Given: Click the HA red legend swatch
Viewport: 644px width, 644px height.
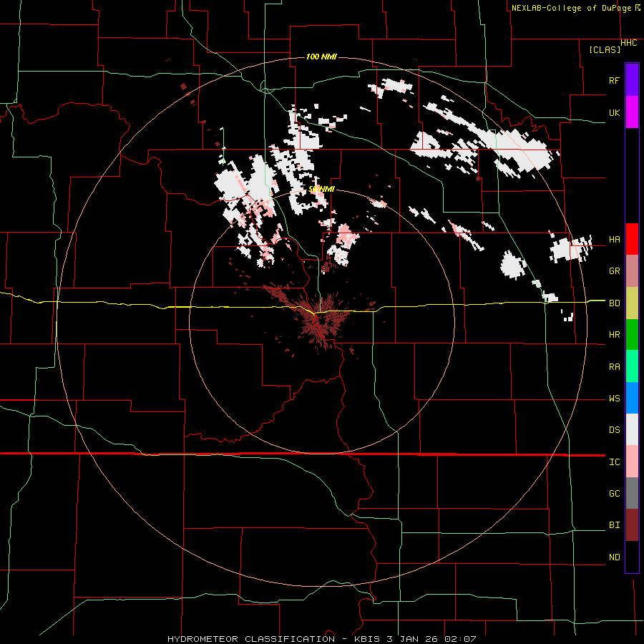Looking at the screenshot, I should point(632,239).
